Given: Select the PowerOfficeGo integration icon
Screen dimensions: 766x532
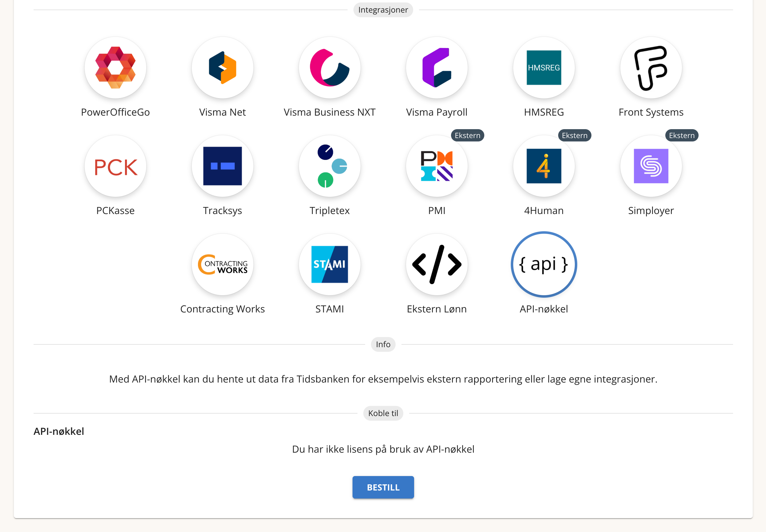Looking at the screenshot, I should click(115, 68).
